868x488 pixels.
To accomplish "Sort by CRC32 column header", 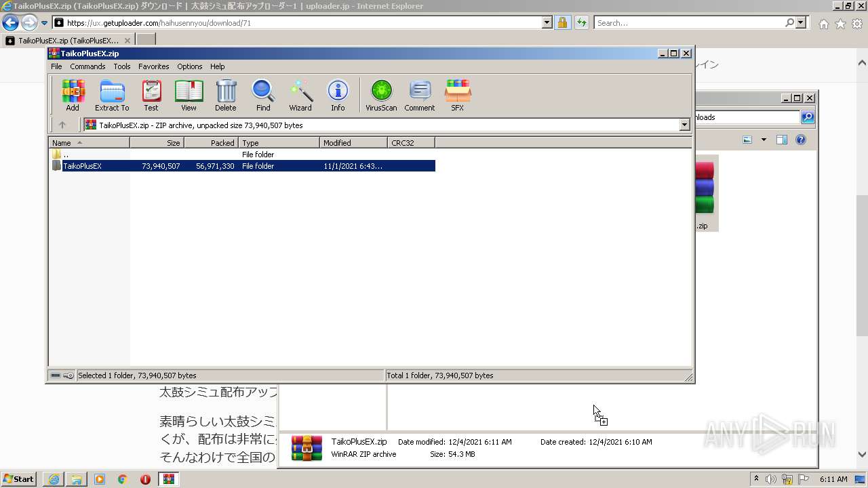I will coord(412,143).
